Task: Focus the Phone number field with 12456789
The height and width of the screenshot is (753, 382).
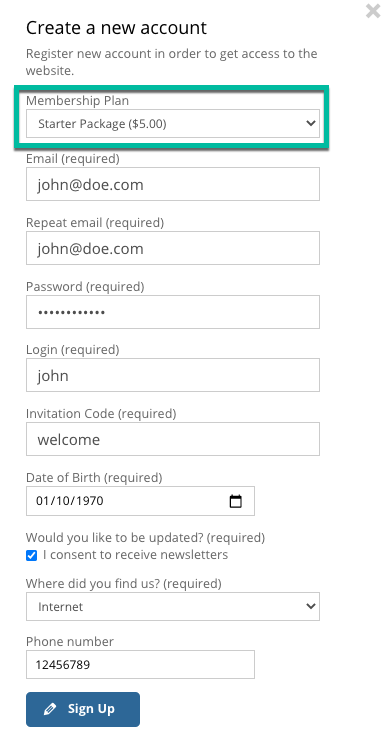Action: pos(140,665)
